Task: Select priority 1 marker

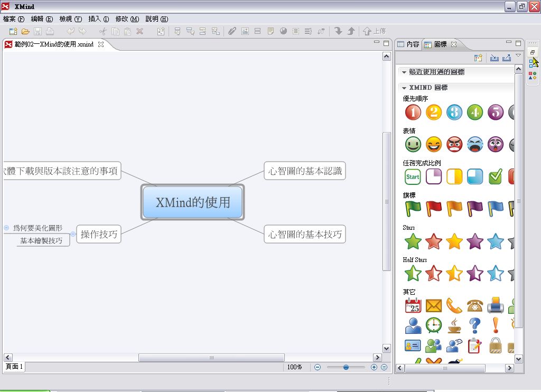Action: (413, 112)
